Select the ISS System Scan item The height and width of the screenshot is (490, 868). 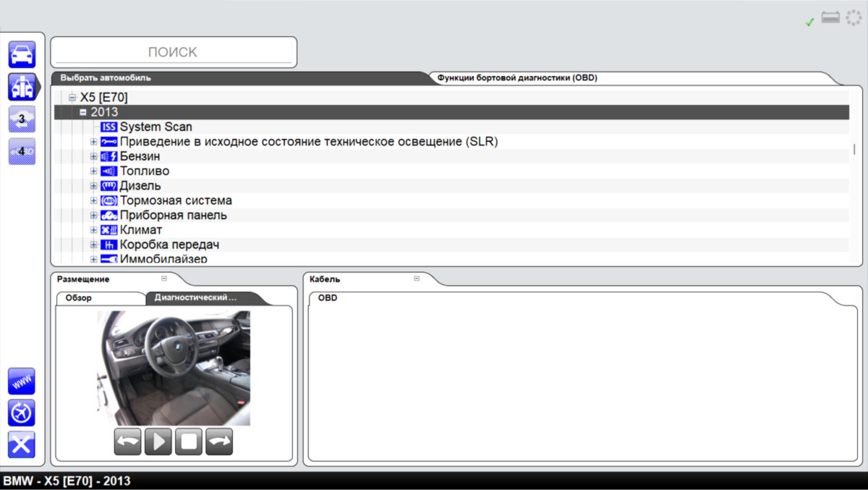click(156, 127)
